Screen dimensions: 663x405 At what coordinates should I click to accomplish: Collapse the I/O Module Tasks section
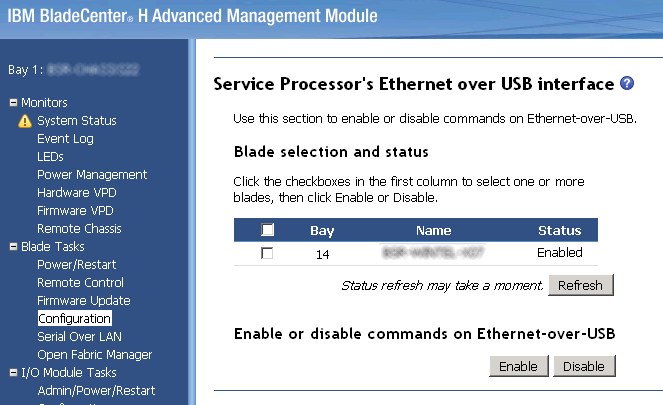13,373
